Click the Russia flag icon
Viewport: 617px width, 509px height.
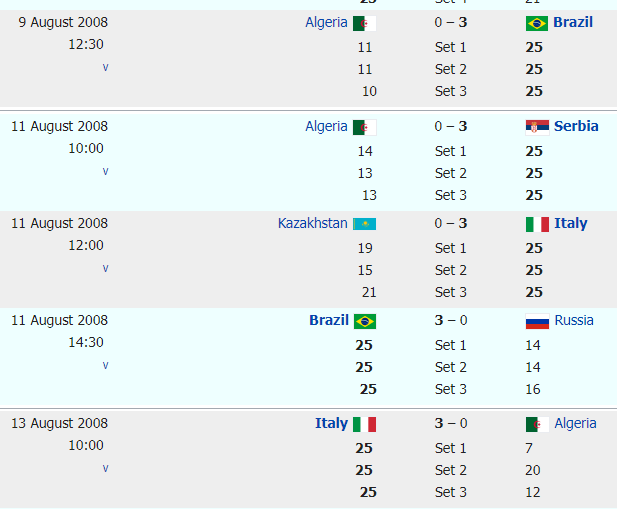click(537, 321)
